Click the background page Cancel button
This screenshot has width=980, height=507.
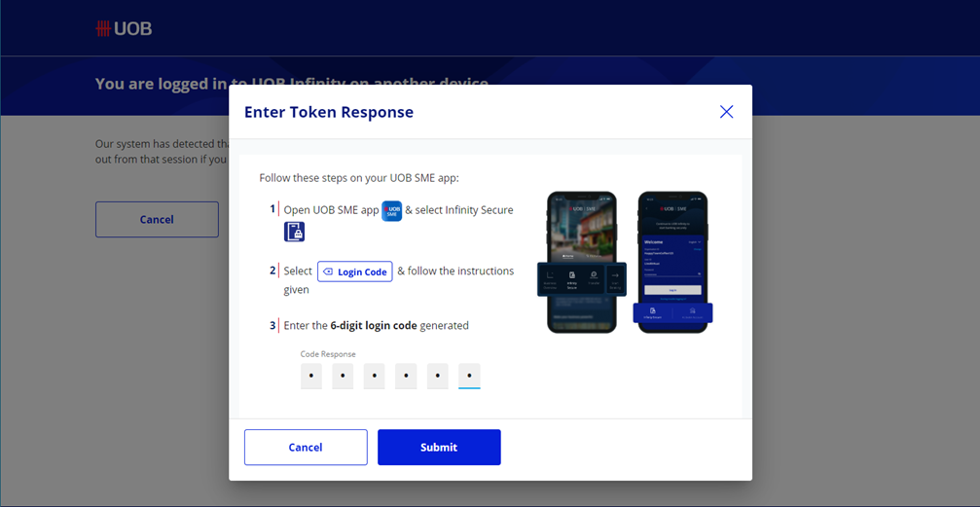click(157, 219)
